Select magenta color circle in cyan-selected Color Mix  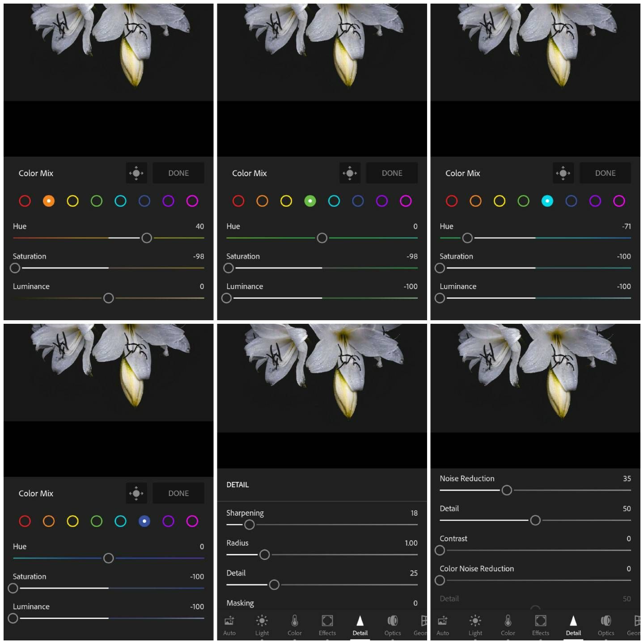[619, 201]
